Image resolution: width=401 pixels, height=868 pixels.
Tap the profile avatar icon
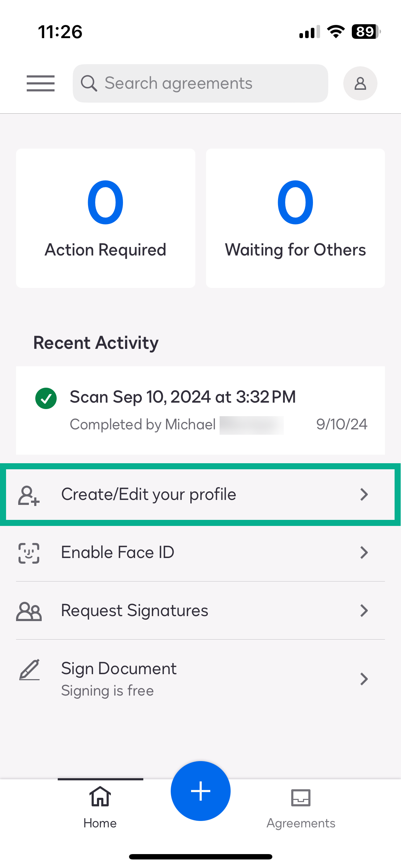tap(360, 83)
